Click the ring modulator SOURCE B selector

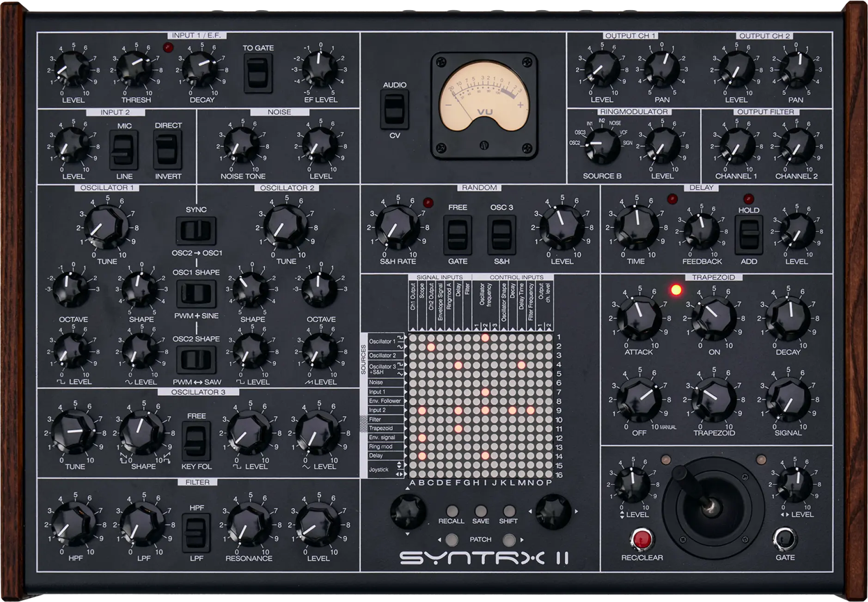click(x=602, y=146)
